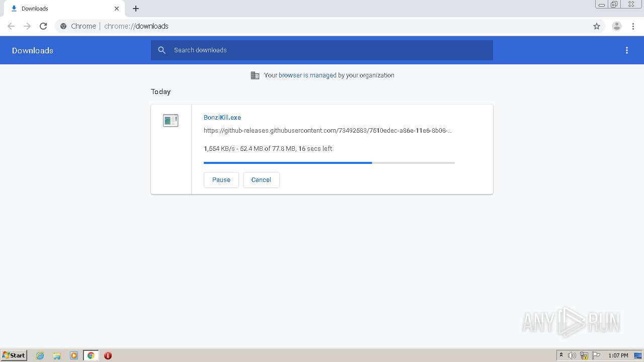Viewport: 644px width, 362px height.
Task: Click the Chrome taskbar button
Action: [x=91, y=355]
